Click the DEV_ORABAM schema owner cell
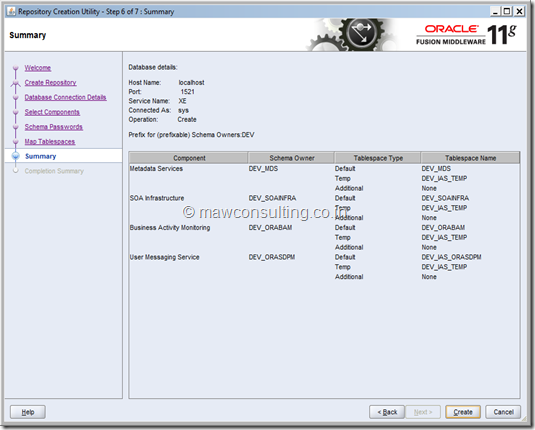This screenshot has width=535, height=430. click(x=270, y=228)
